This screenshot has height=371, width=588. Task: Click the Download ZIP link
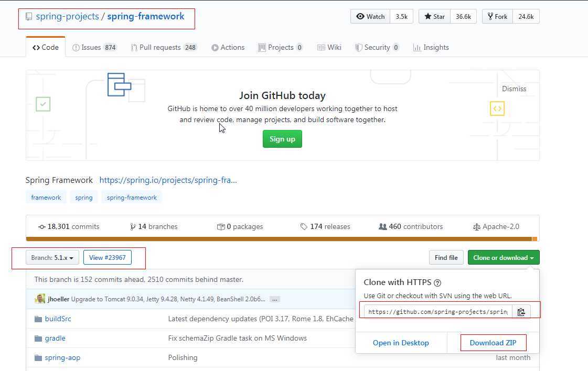tap(493, 343)
